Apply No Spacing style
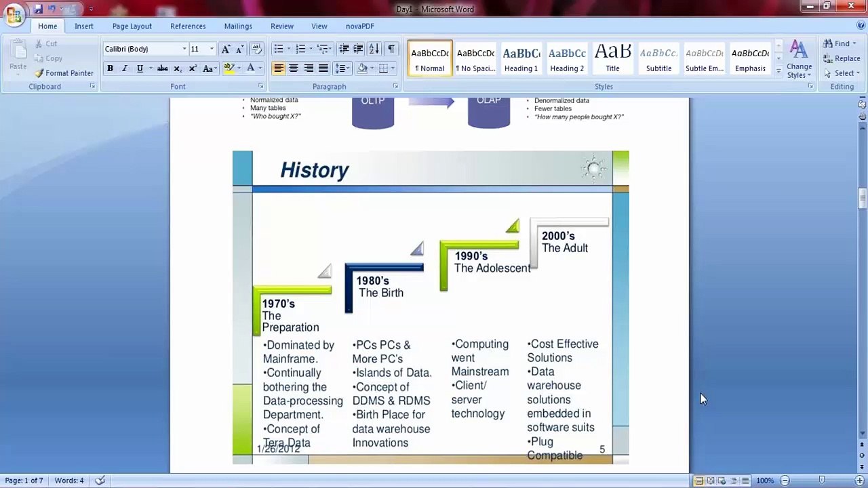868x488 pixels. point(475,59)
